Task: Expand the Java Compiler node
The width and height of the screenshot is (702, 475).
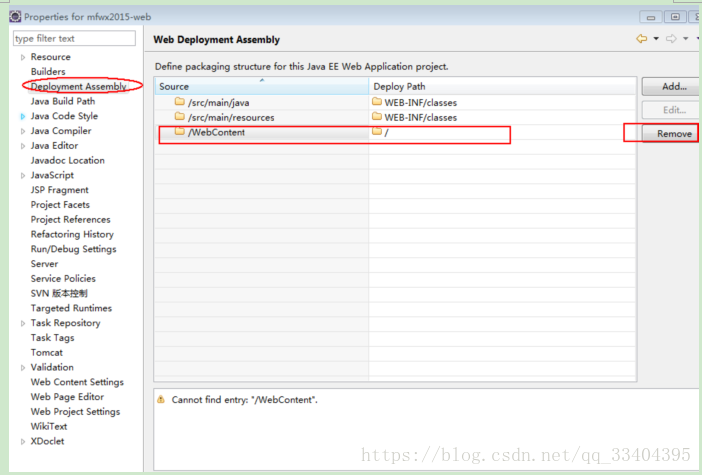Action: (23, 131)
